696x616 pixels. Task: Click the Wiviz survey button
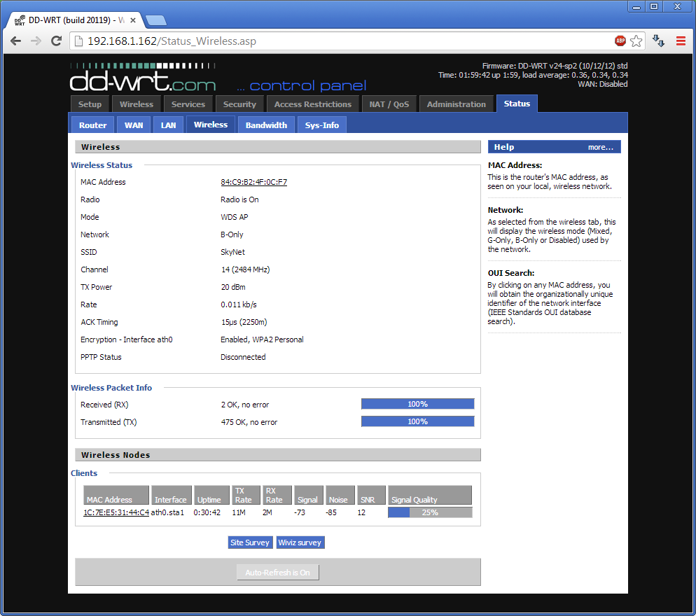(x=300, y=542)
